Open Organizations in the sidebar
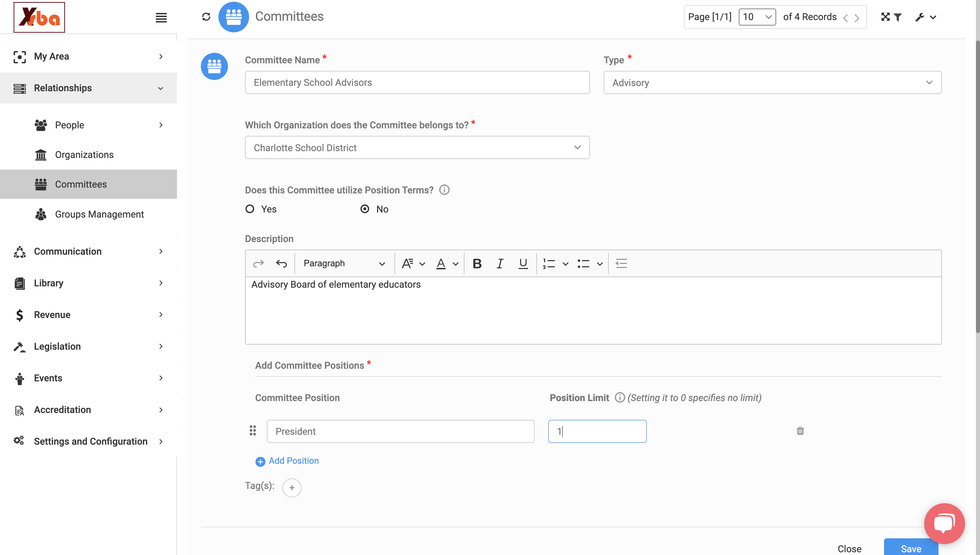This screenshot has width=980, height=555. coord(84,154)
